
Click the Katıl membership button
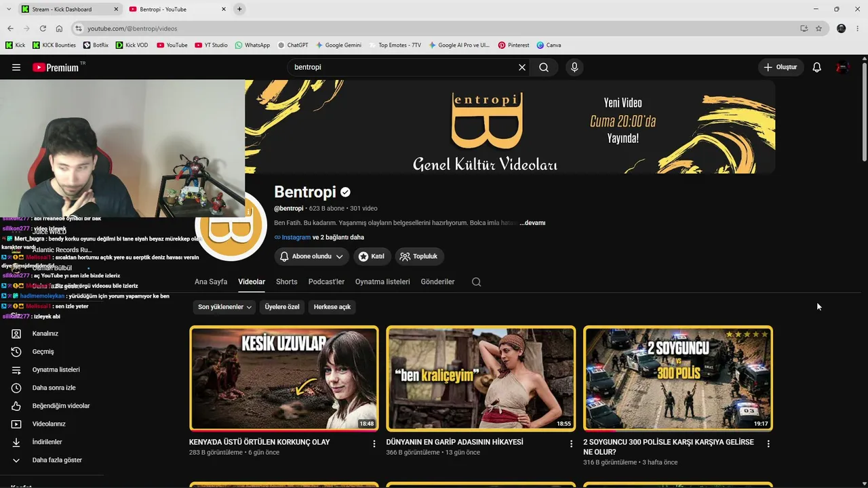pyautogui.click(x=372, y=256)
